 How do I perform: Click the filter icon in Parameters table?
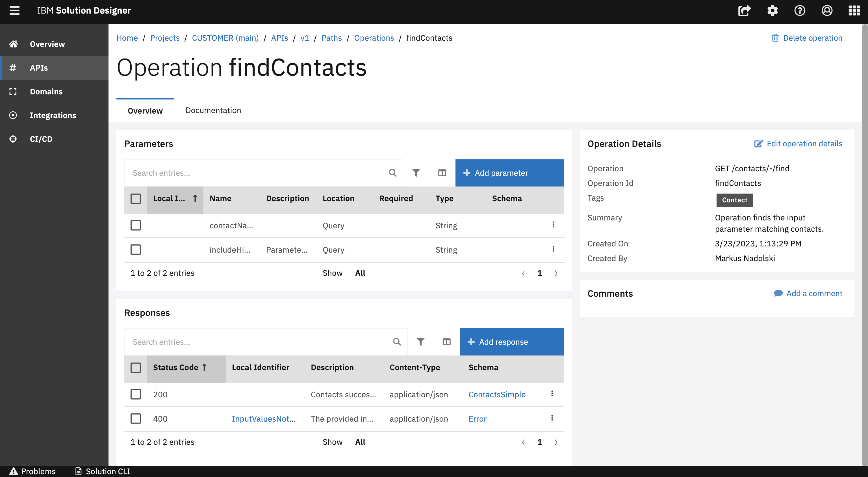(x=416, y=173)
